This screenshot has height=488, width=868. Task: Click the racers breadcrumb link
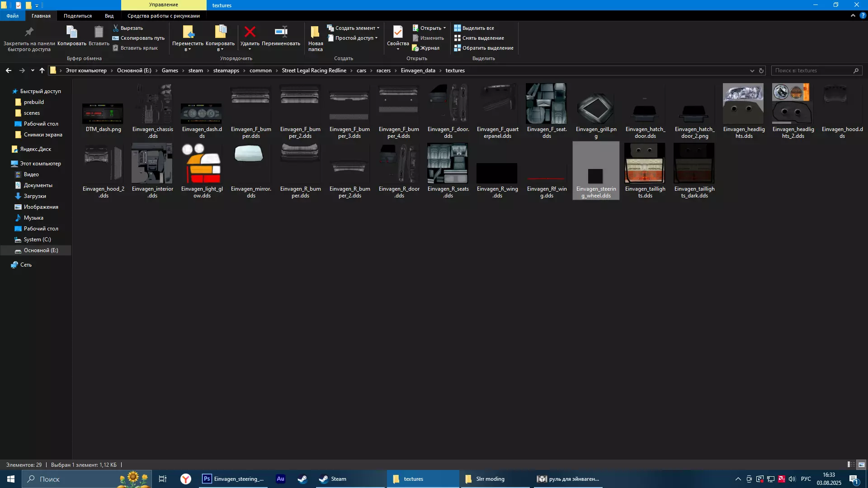383,70
